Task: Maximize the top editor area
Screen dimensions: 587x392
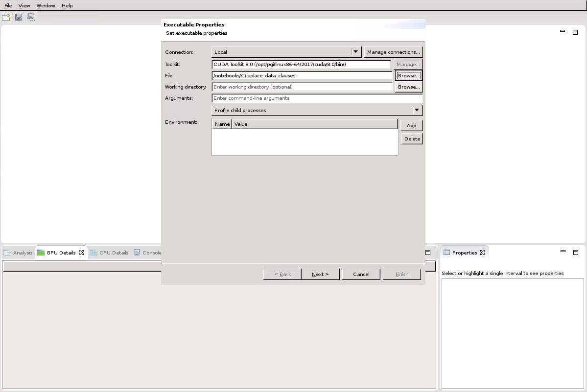Action: [x=575, y=32]
